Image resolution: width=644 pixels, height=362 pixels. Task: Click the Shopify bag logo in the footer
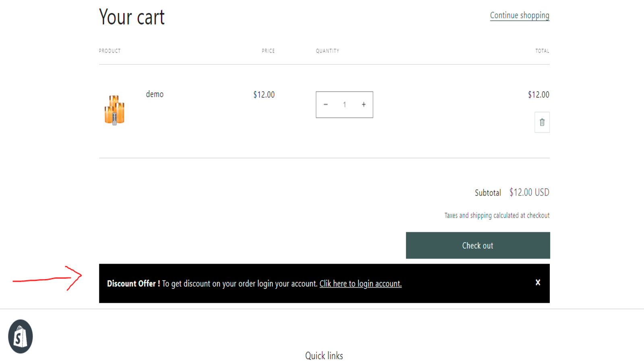pyautogui.click(x=20, y=336)
